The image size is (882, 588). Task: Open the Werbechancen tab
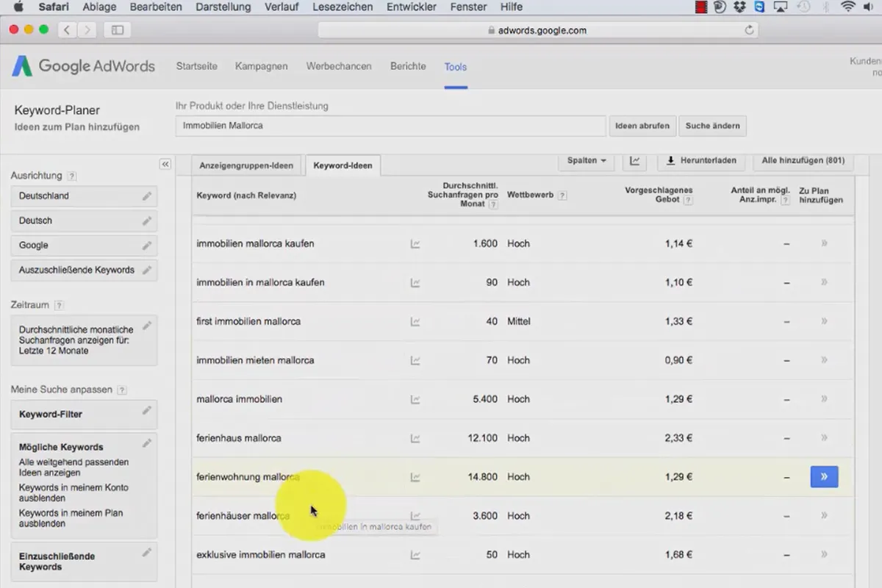[339, 66]
